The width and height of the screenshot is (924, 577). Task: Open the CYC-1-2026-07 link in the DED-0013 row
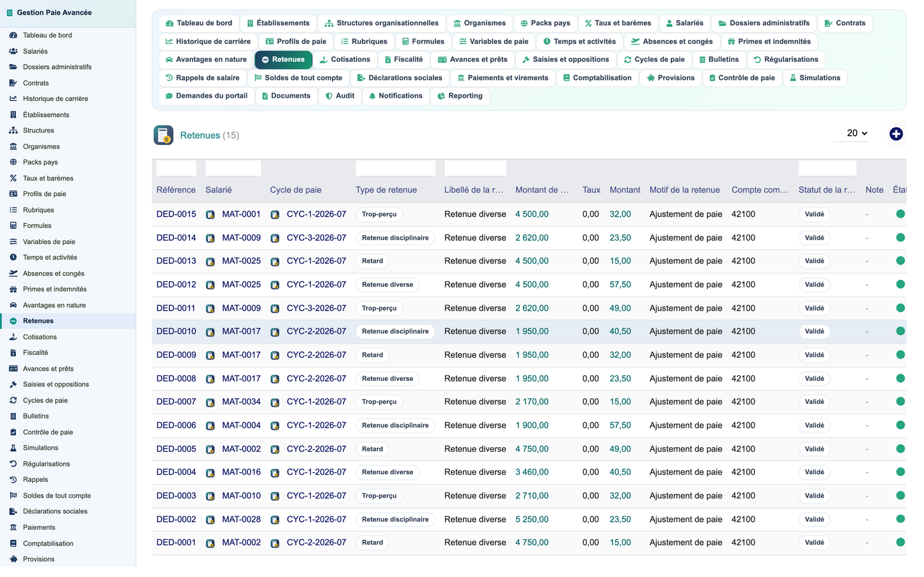316,261
